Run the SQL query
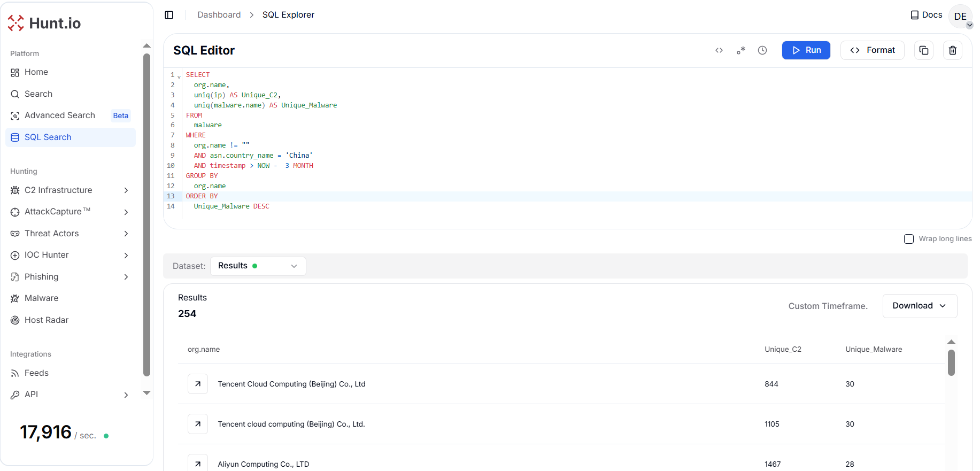The width and height of the screenshot is (980, 471). point(806,50)
